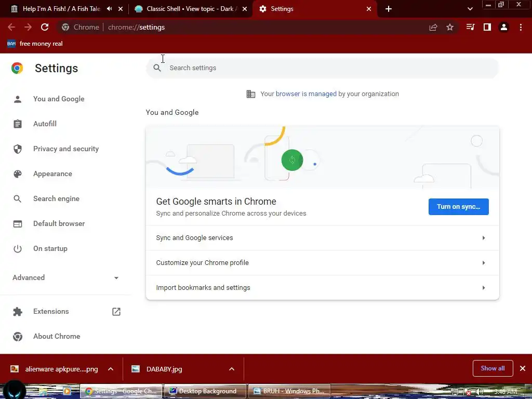The image size is (532, 399).
Task: Open the side panel icon
Action: point(487,27)
